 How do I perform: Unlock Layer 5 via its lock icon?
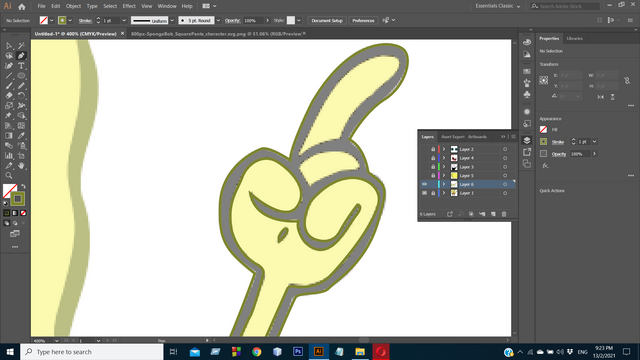coord(433,176)
